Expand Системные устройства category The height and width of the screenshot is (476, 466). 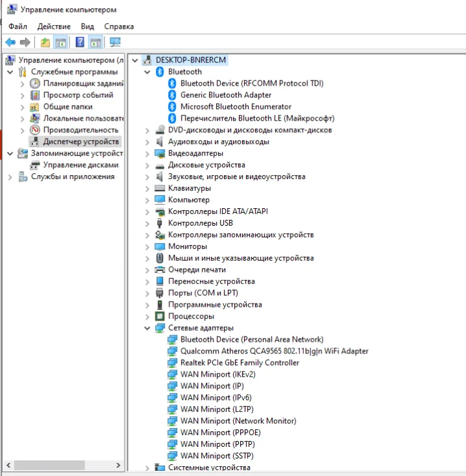click(x=147, y=468)
